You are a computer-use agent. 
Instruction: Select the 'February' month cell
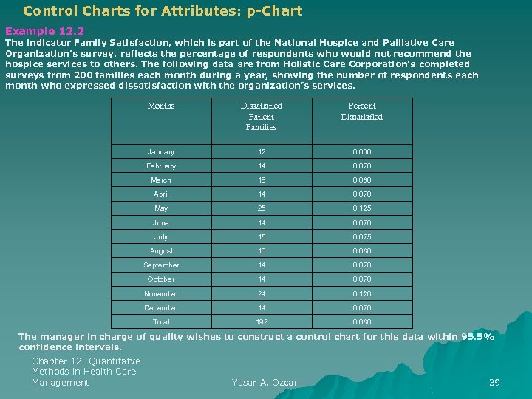[161, 166]
